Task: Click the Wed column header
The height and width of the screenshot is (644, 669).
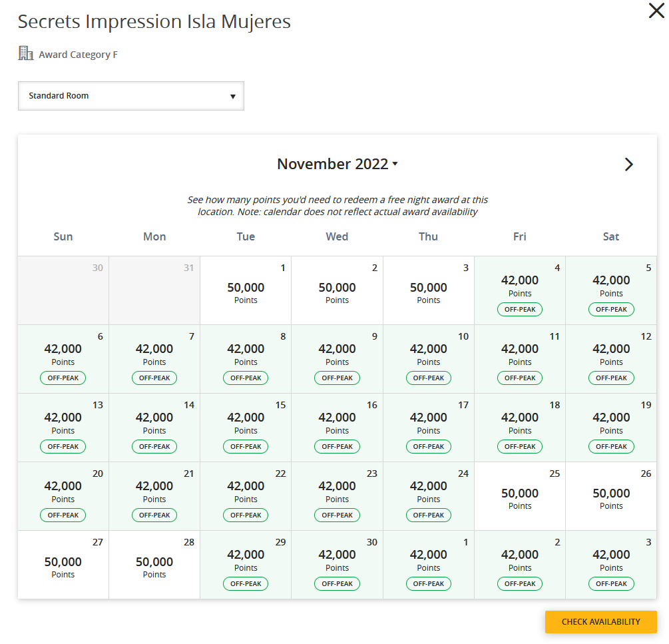Action: tap(337, 236)
